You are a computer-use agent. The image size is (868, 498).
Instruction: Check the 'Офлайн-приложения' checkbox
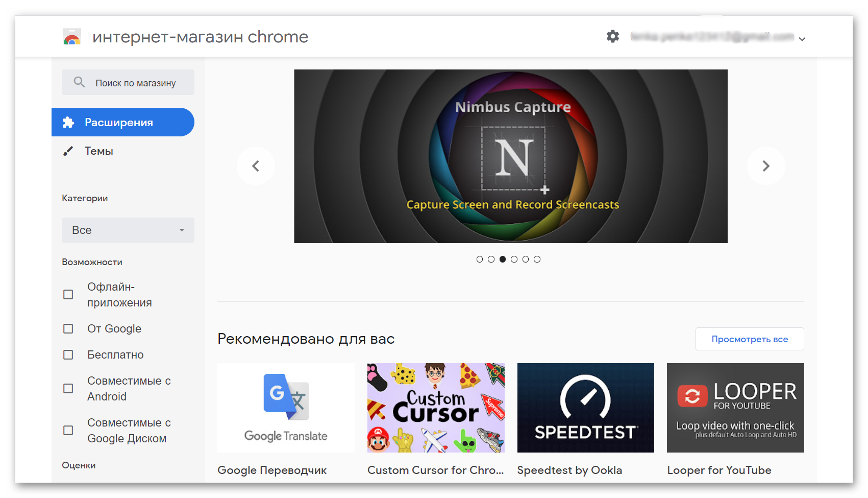(68, 295)
